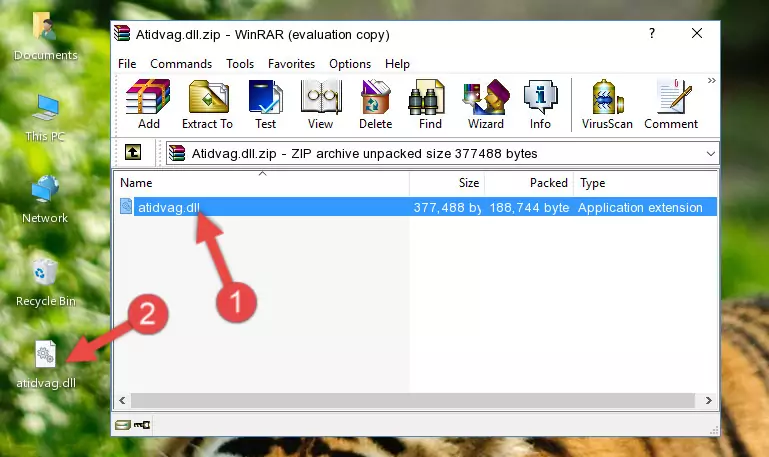Image resolution: width=769 pixels, height=457 pixels.
Task: Open the archive path dropdown arrow
Action: tap(711, 153)
